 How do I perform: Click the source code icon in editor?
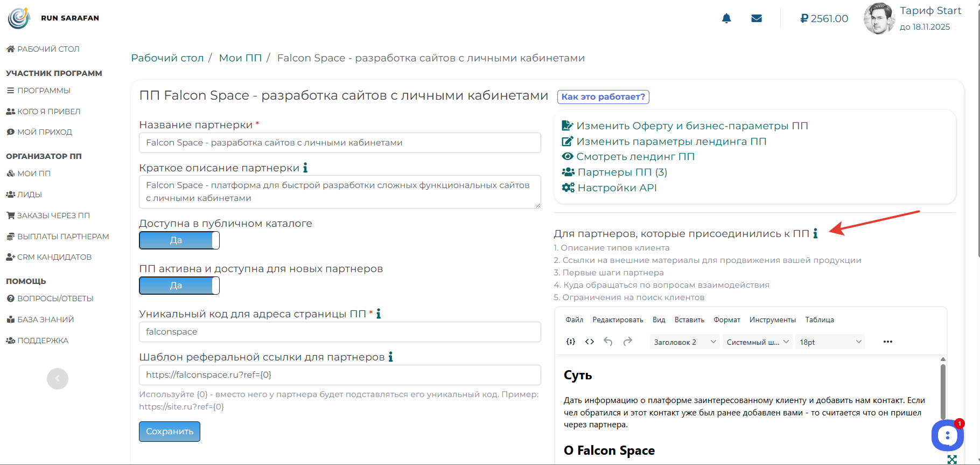pyautogui.click(x=590, y=342)
